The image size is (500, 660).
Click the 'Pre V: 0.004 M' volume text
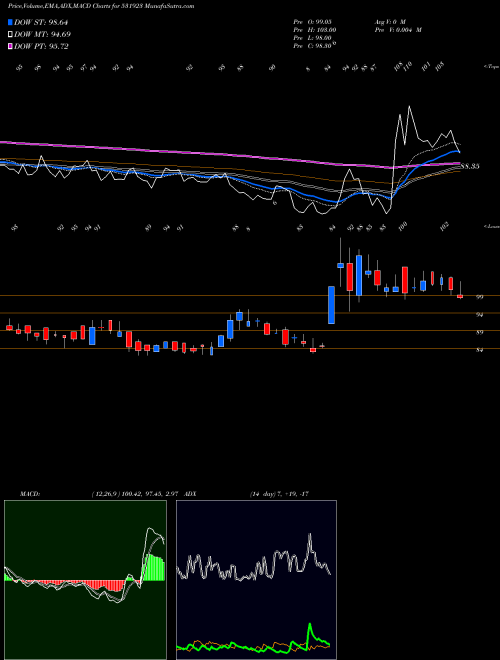tap(397, 30)
